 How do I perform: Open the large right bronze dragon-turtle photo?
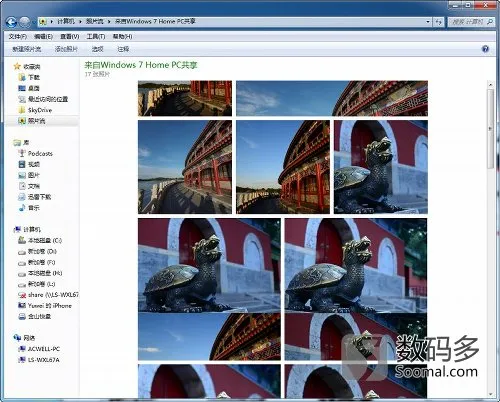click(356, 265)
